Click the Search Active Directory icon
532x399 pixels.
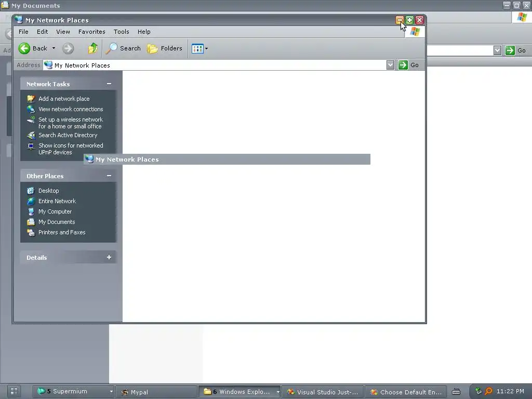(31, 136)
